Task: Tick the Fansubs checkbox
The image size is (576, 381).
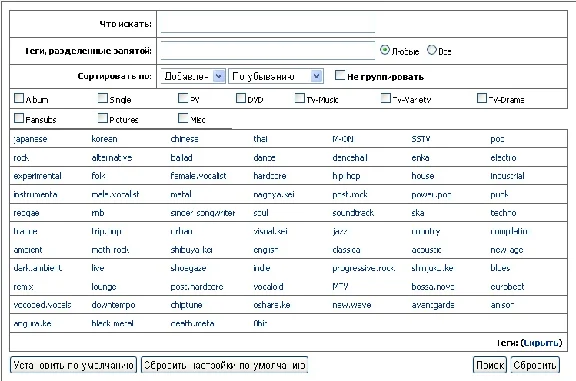Action: [x=19, y=118]
